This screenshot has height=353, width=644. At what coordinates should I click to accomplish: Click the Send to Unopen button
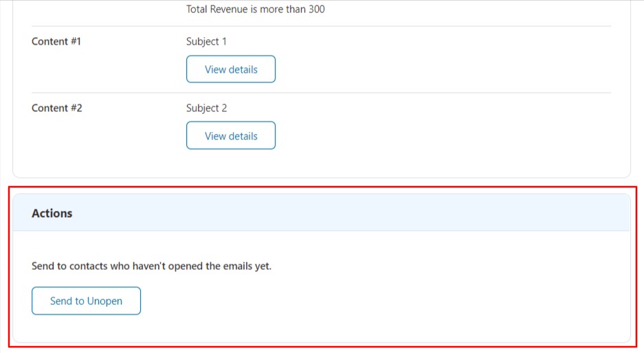tap(86, 301)
